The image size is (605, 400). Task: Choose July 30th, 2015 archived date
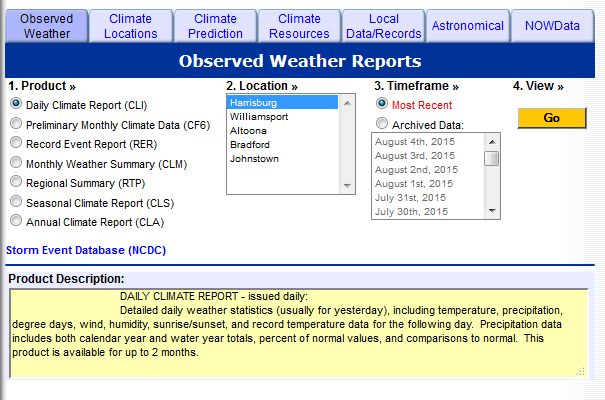428,212
